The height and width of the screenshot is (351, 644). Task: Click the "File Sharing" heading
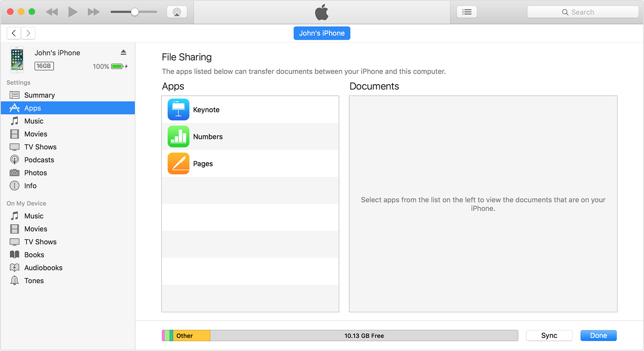[187, 57]
